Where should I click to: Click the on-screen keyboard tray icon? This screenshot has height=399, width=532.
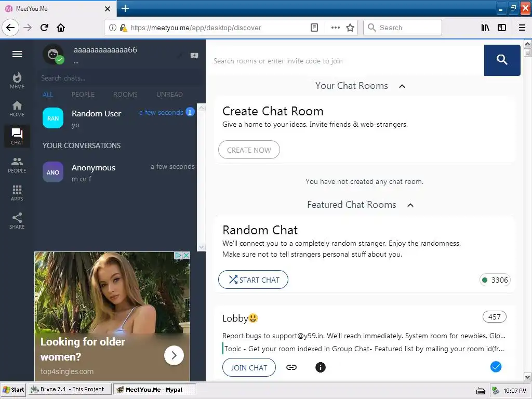click(x=481, y=391)
